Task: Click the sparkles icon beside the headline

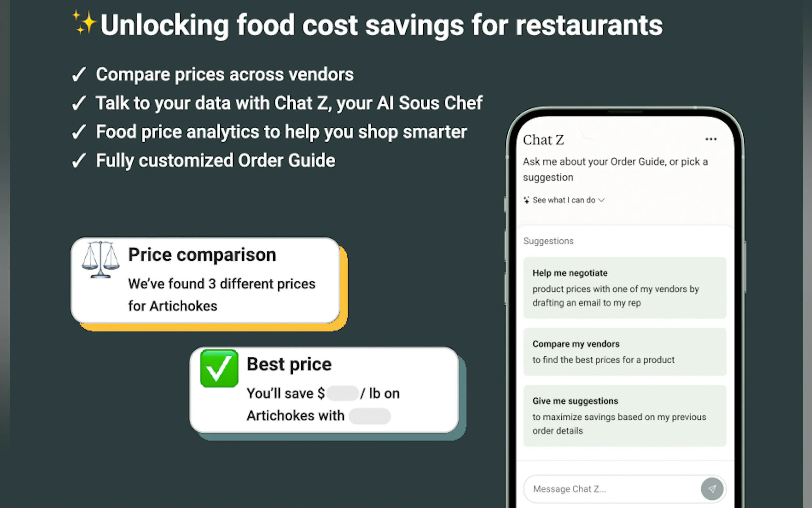Action: 84,22
